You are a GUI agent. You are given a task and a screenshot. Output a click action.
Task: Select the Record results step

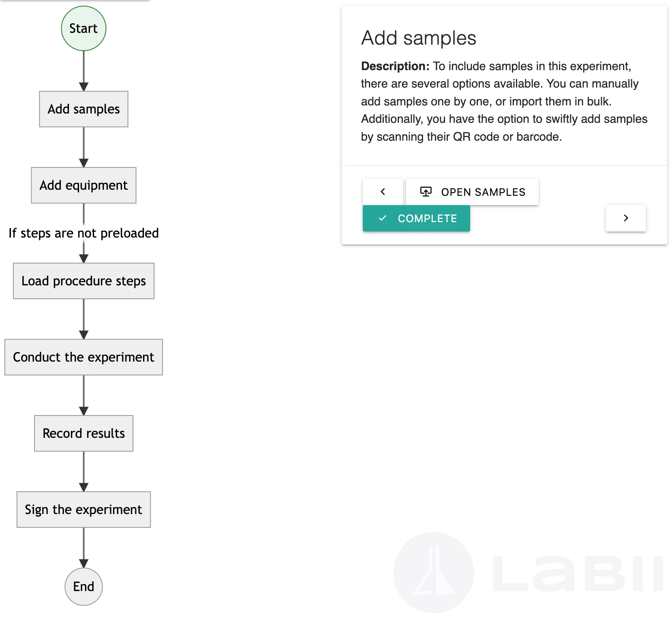click(x=83, y=433)
